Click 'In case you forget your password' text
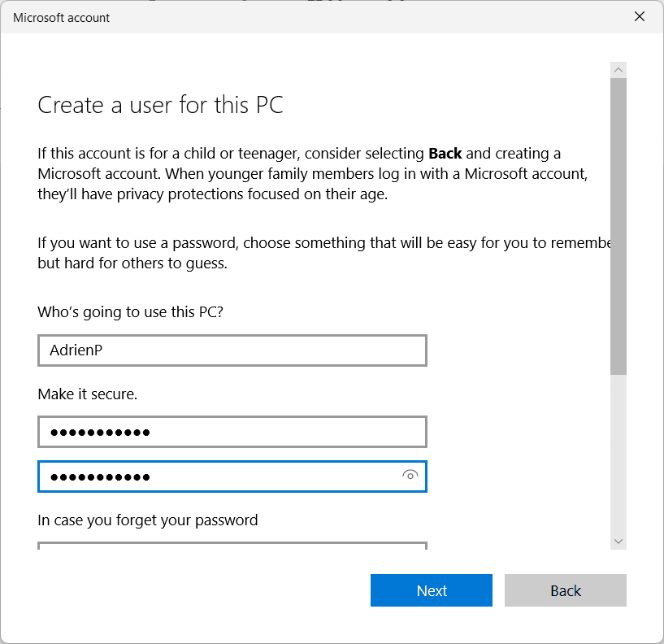 (x=148, y=520)
